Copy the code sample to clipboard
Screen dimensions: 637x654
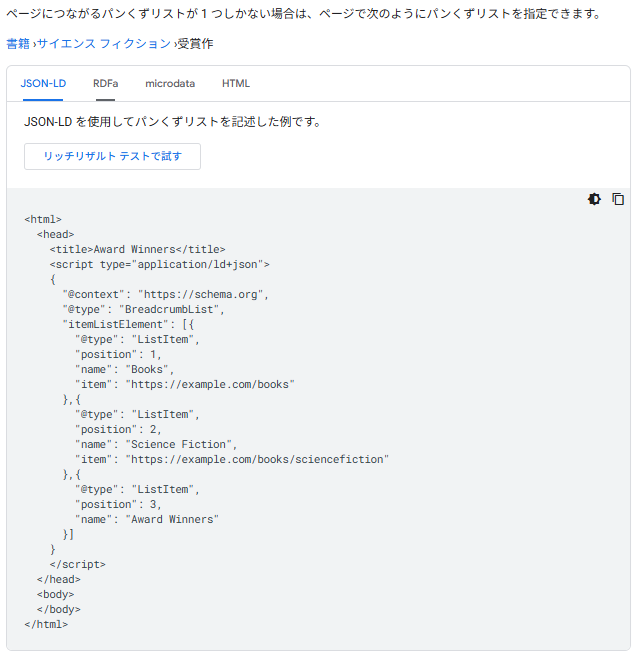pyautogui.click(x=618, y=199)
